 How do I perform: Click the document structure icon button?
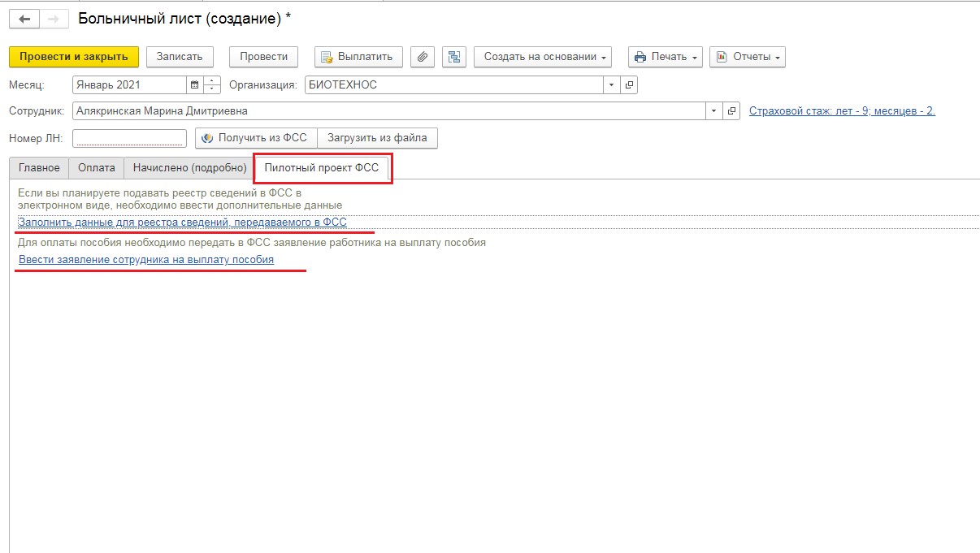(454, 57)
